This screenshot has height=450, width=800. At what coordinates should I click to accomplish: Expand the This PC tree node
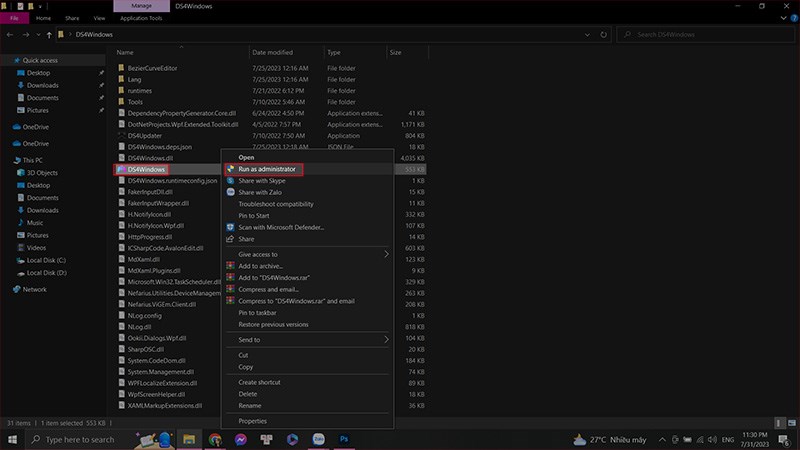coord(7,160)
